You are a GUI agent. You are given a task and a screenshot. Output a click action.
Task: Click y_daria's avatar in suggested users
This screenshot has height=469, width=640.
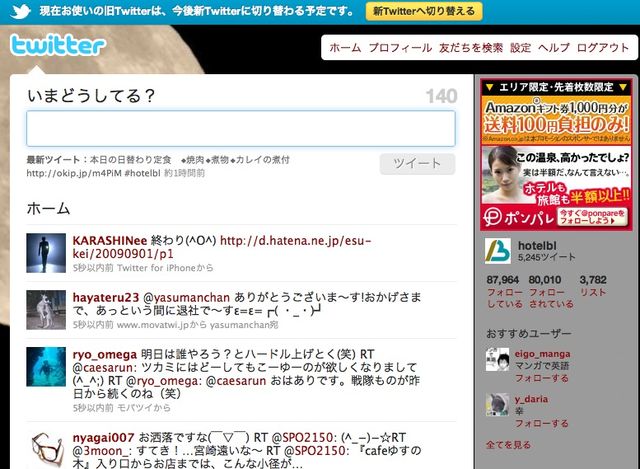point(497,404)
